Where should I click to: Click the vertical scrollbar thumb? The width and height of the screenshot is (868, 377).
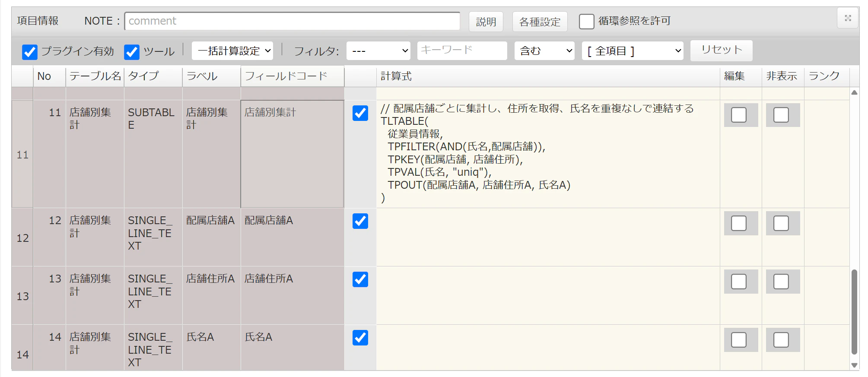tap(854, 312)
